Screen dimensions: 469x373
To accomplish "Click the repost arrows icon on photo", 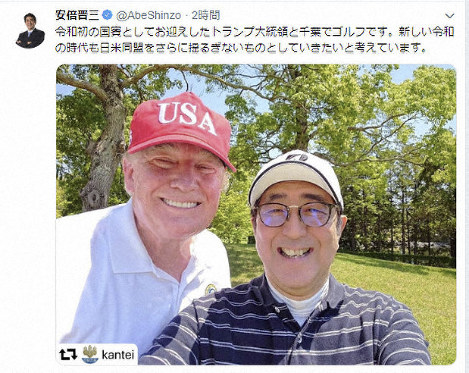I will [x=68, y=354].
